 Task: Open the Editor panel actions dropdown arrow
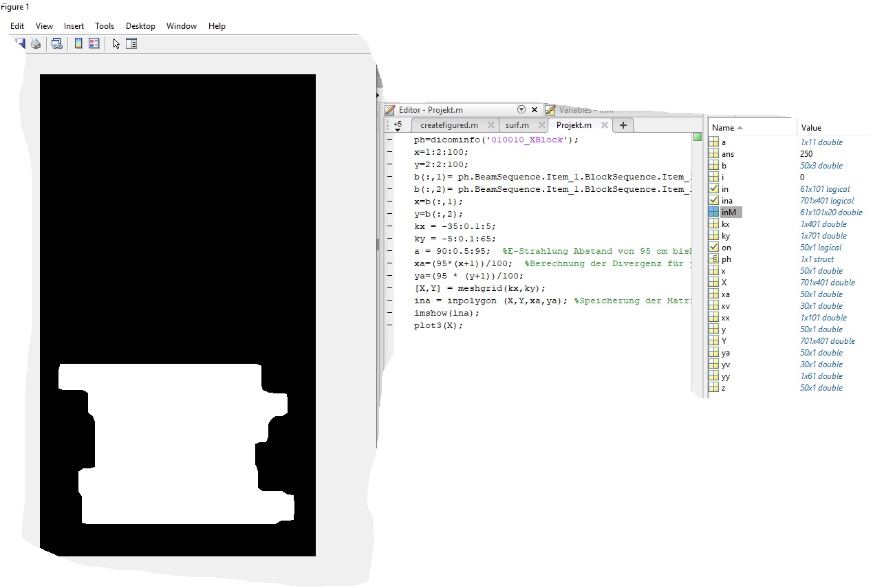coord(521,109)
